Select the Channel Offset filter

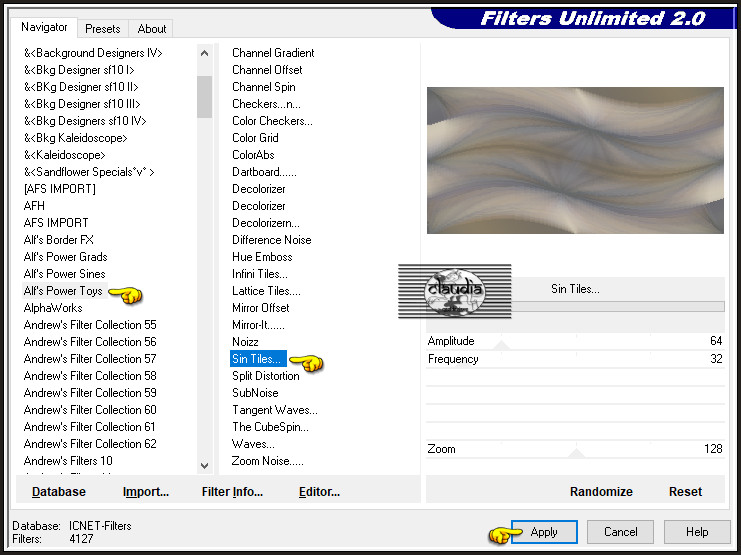point(267,70)
